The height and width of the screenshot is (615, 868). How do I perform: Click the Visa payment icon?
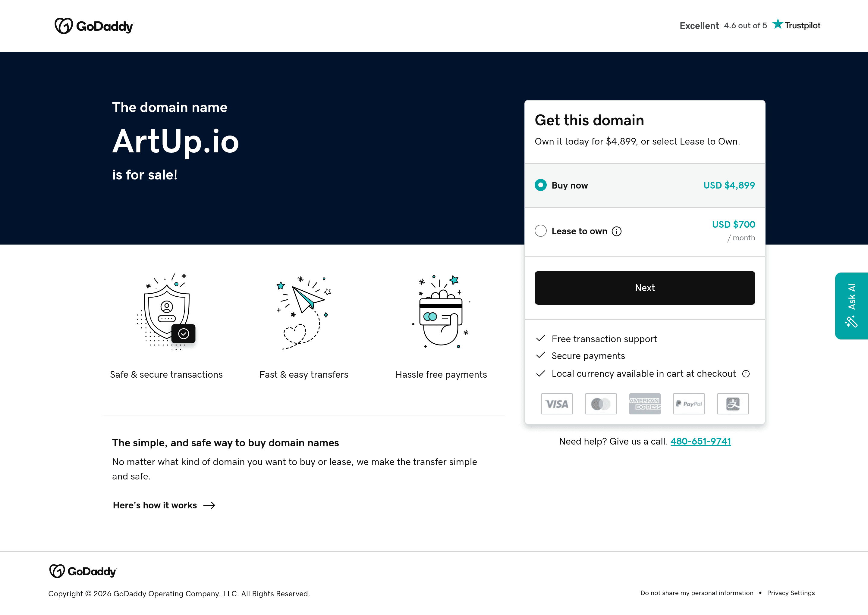tap(557, 404)
